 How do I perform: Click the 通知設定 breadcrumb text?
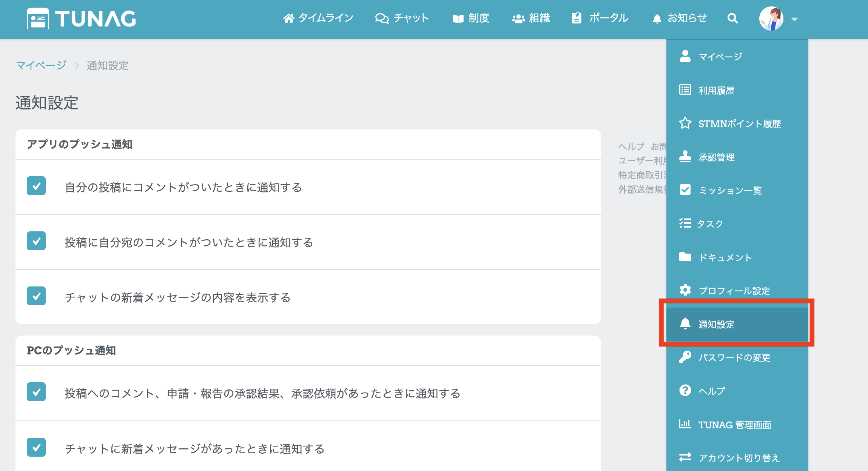[108, 65]
